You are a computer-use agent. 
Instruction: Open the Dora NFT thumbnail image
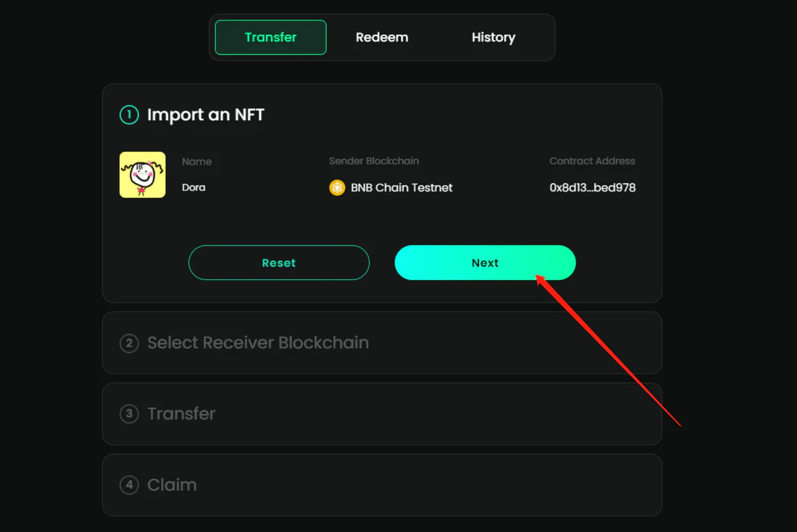[143, 175]
